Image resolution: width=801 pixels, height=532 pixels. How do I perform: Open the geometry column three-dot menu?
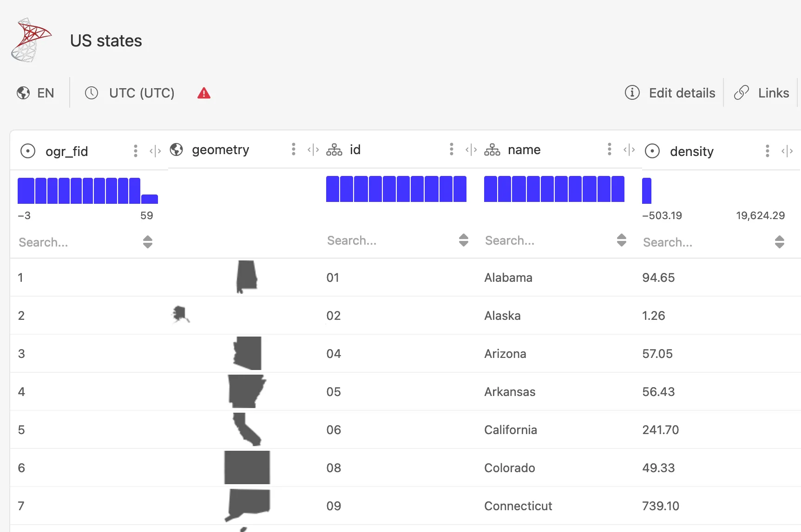[294, 149]
